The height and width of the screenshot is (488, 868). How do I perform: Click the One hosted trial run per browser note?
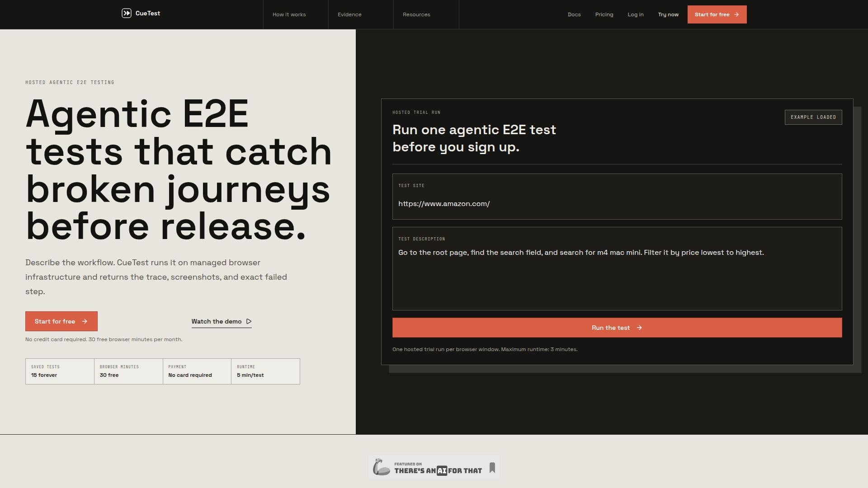(485, 349)
